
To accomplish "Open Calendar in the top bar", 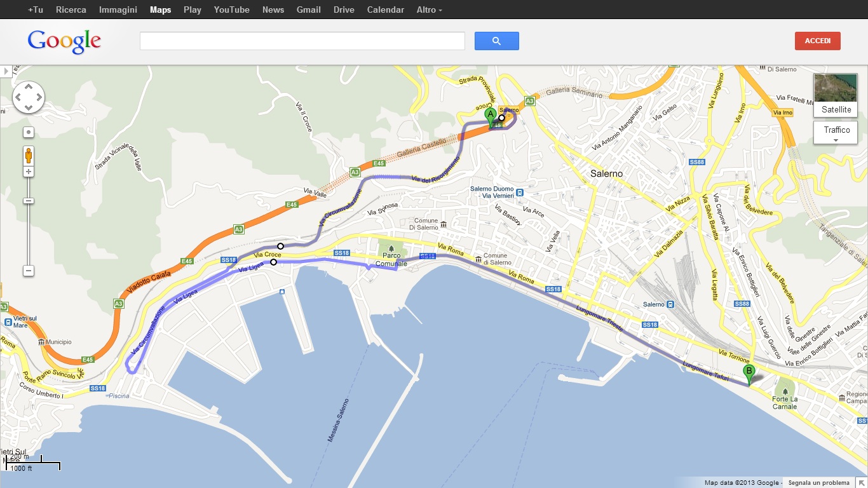I will point(386,10).
